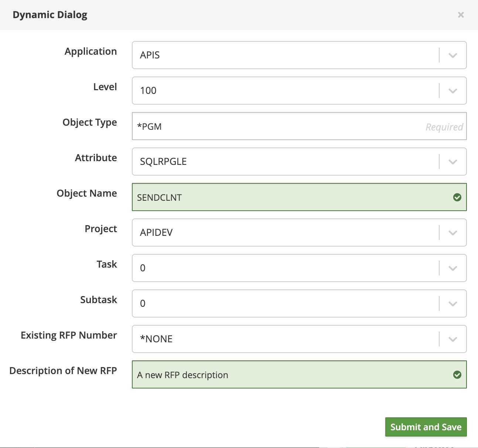The width and height of the screenshot is (478, 448).
Task: Click the Level label
Action: (x=105, y=87)
